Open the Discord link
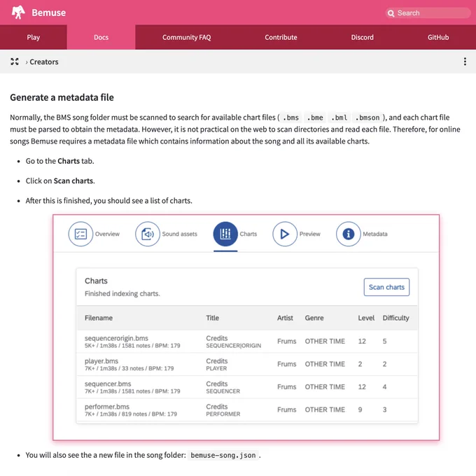 [x=362, y=37]
